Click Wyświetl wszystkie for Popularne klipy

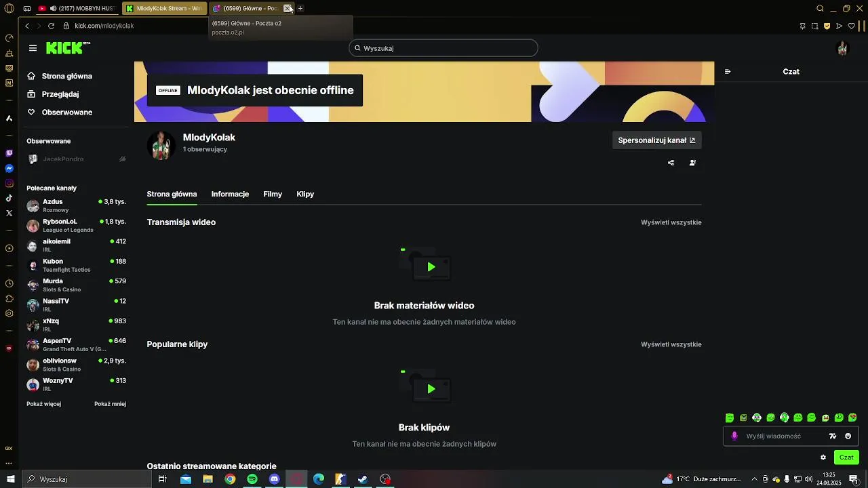pyautogui.click(x=671, y=344)
